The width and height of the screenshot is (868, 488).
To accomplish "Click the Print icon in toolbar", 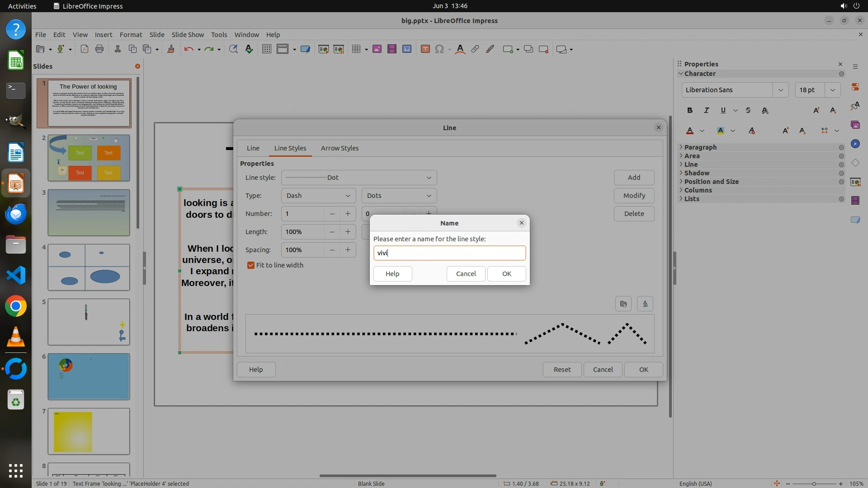I will pyautogui.click(x=99, y=49).
